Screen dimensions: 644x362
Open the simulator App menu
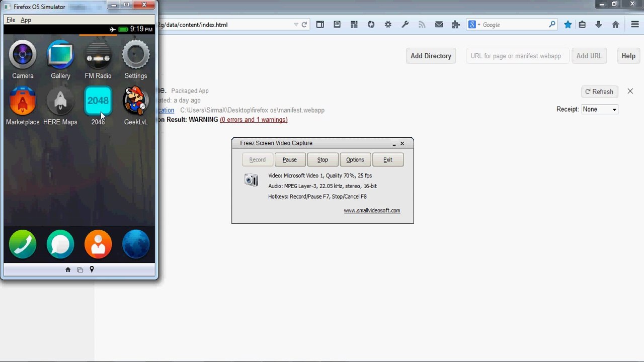pos(26,20)
